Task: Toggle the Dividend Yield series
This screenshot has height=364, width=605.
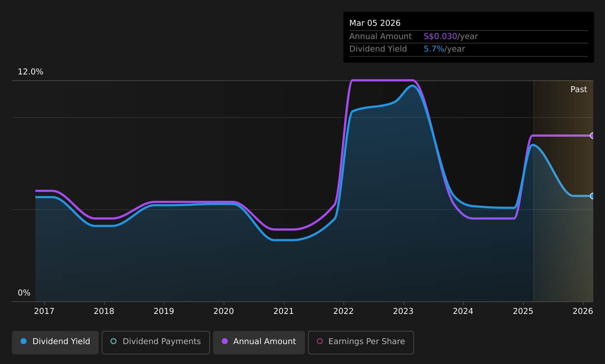Action: [55, 342]
